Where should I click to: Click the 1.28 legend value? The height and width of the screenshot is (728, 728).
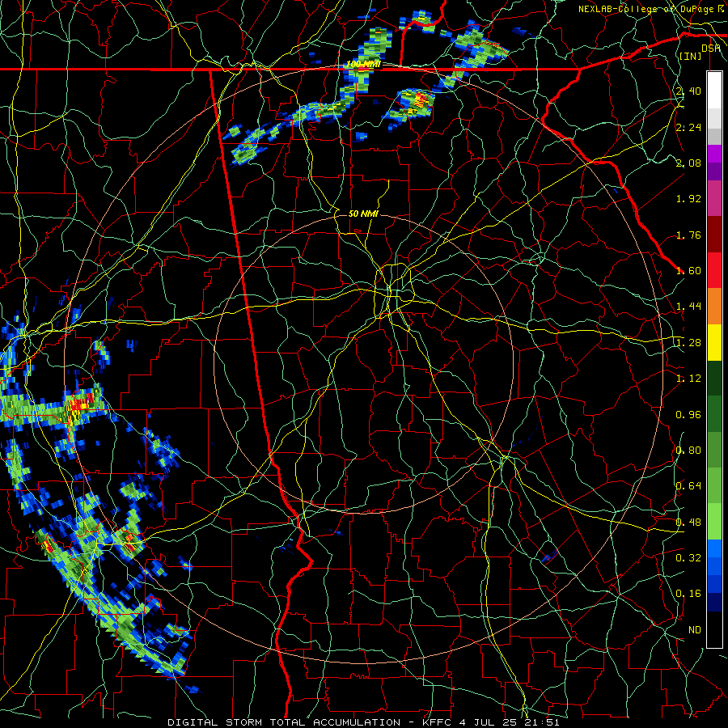(688, 343)
